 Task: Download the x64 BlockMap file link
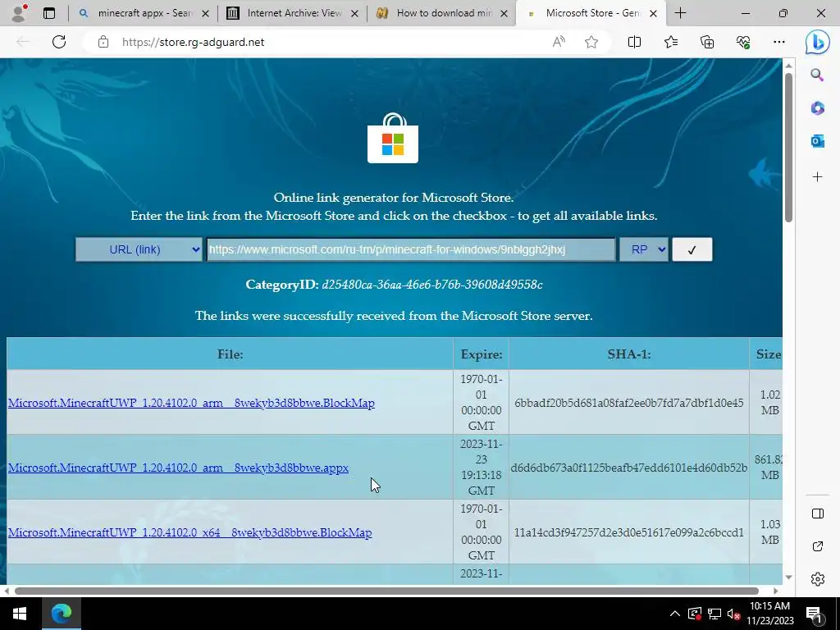[189, 532]
